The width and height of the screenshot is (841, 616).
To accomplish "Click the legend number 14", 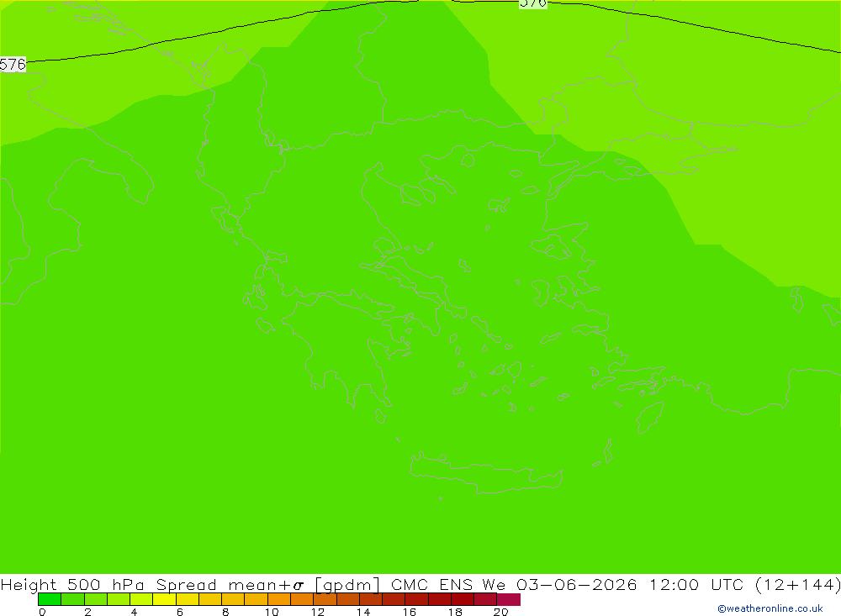I will click(363, 612).
